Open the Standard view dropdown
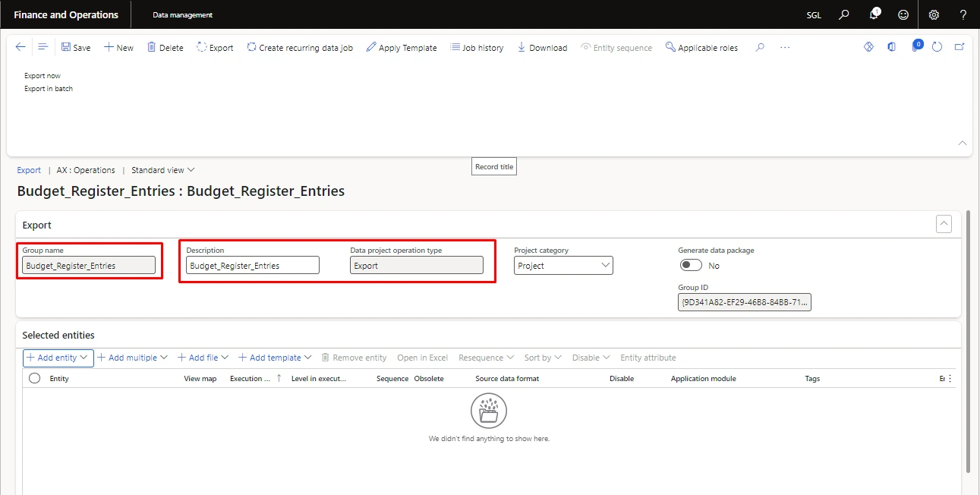Screen dimensions: 980x495 coord(163,170)
